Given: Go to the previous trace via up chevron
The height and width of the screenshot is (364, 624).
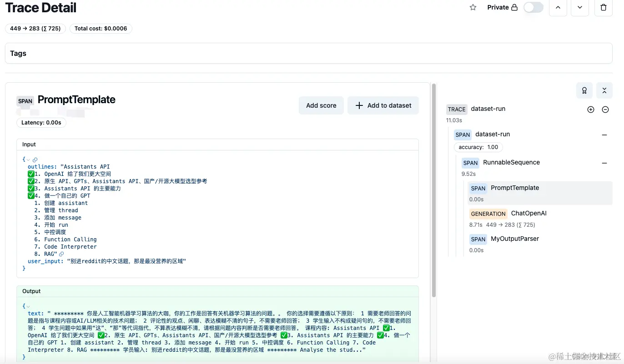Looking at the screenshot, I should [x=558, y=7].
